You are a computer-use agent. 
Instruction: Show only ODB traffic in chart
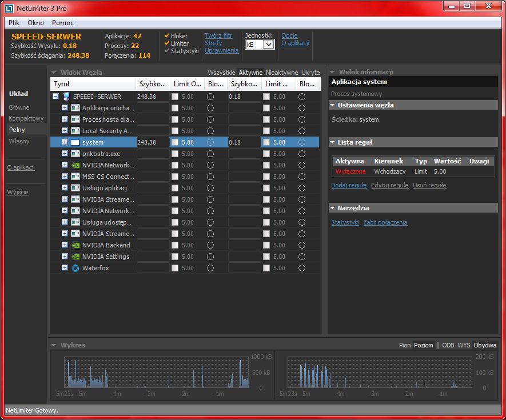point(448,345)
